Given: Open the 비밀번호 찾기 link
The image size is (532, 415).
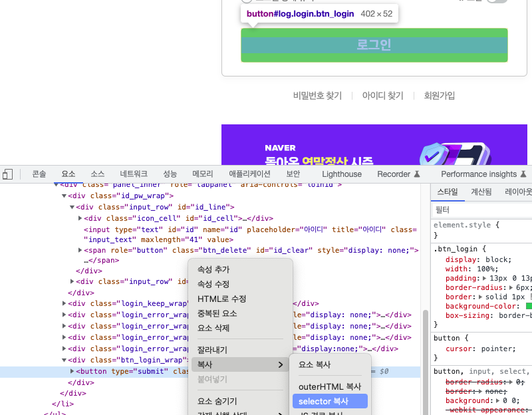Looking at the screenshot, I should pos(317,96).
